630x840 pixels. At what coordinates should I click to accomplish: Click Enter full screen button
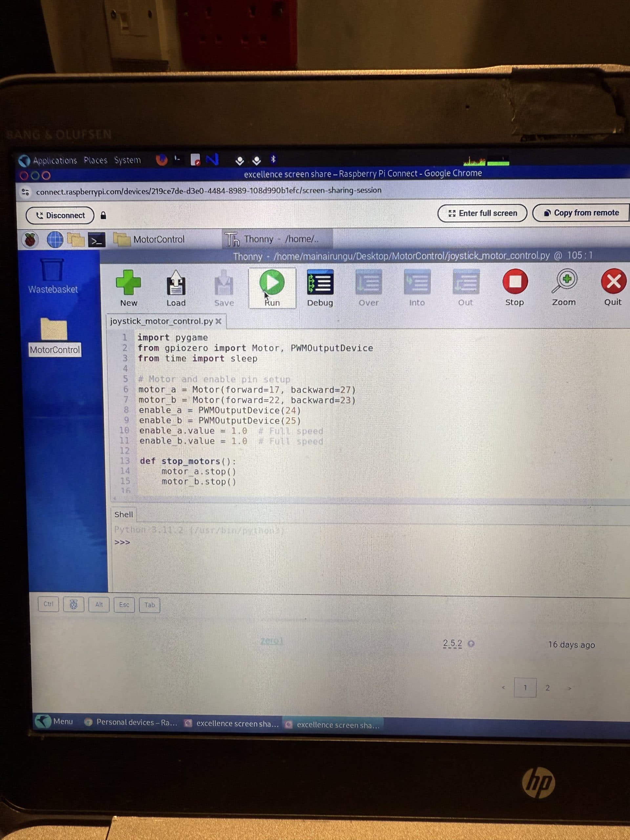coord(482,213)
